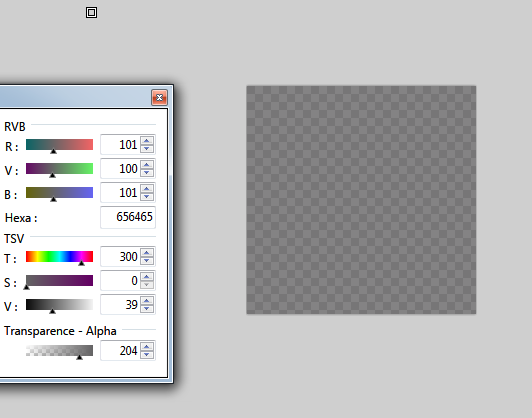532x418 pixels.
Task: Click the square frame icon at top
Action: point(91,13)
